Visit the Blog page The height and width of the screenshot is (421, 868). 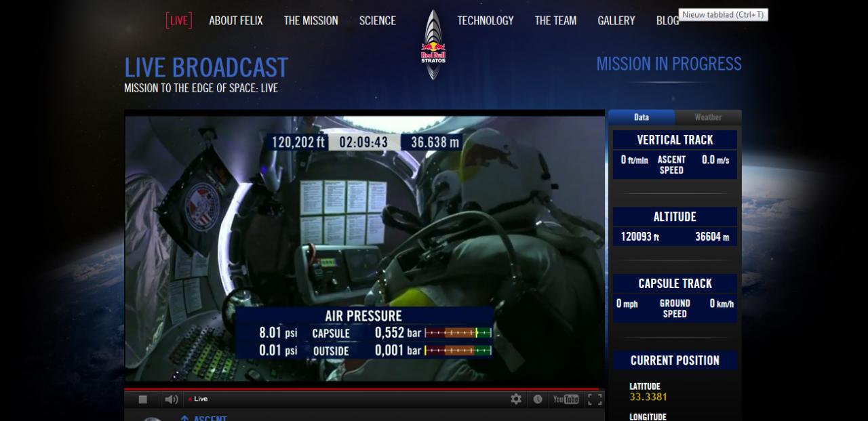(x=668, y=21)
